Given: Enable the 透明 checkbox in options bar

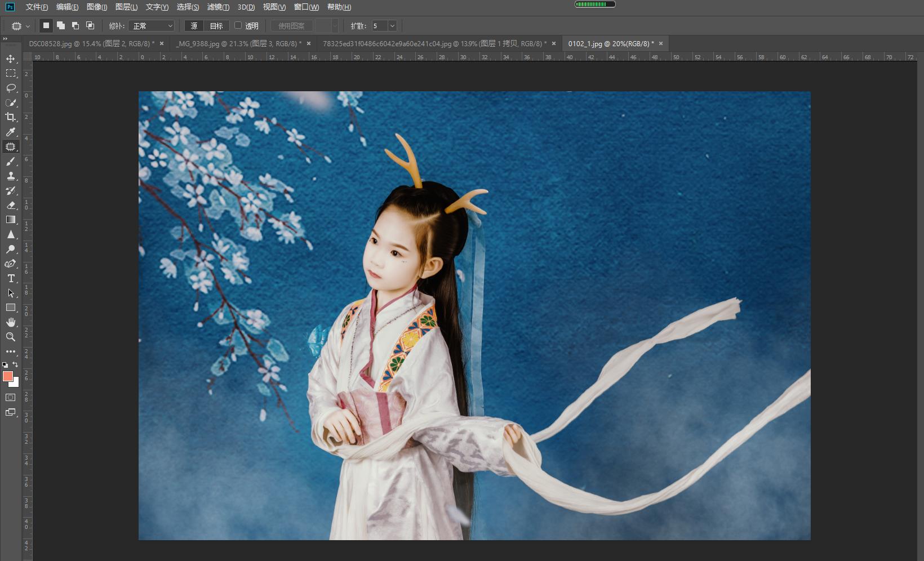Looking at the screenshot, I should (238, 25).
